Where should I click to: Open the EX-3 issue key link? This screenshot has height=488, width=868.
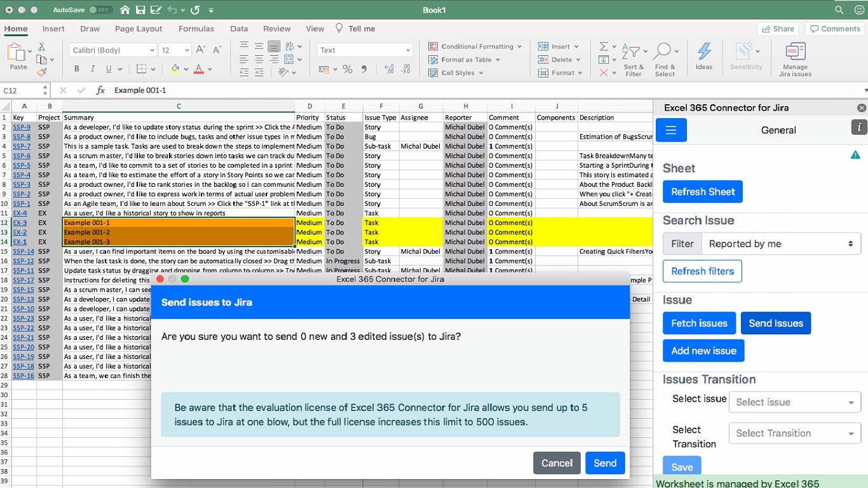pos(20,223)
